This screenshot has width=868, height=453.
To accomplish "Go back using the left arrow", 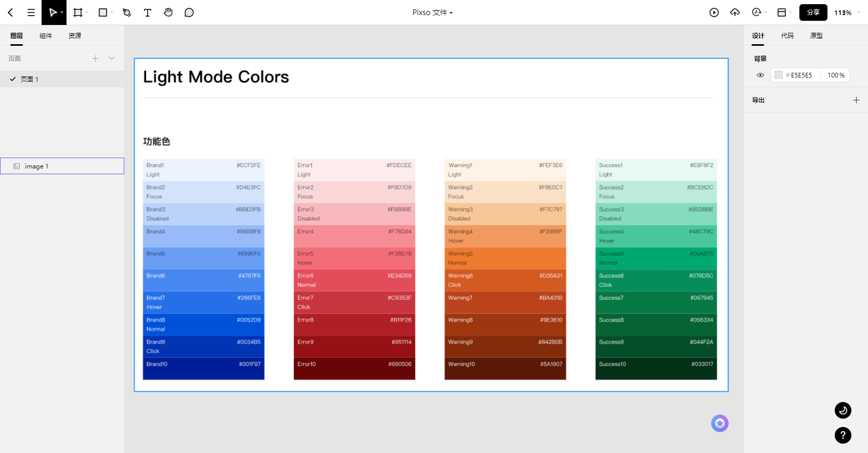I will click(x=10, y=12).
